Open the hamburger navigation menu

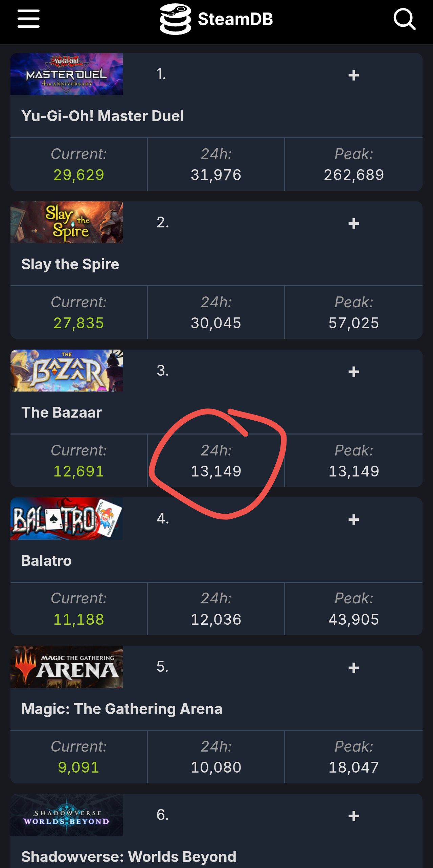coord(28,19)
